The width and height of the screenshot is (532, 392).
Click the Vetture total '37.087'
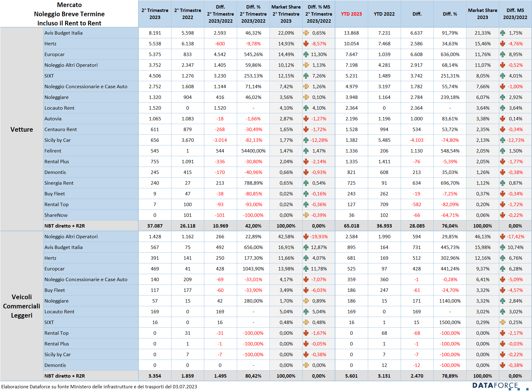[155, 226]
